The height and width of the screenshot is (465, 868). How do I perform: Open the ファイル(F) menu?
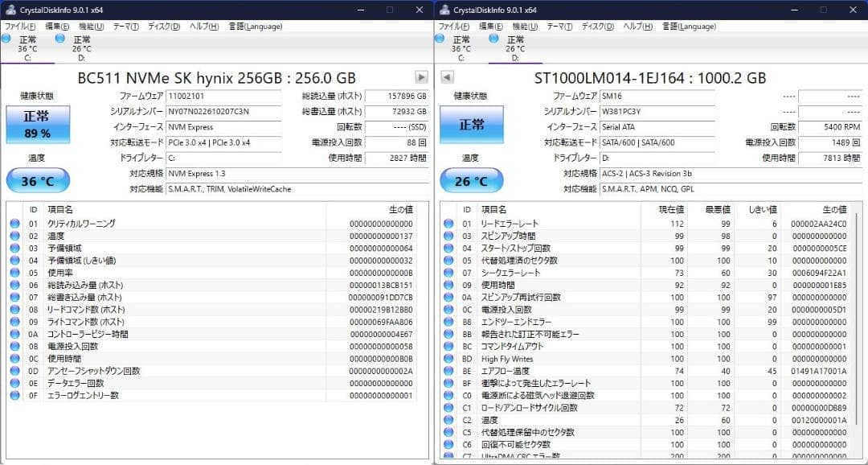[x=18, y=26]
